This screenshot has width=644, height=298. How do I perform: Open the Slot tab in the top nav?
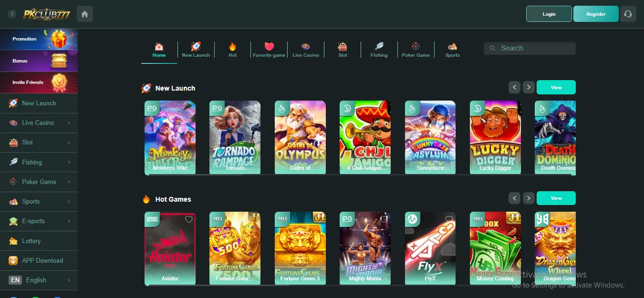point(343,50)
